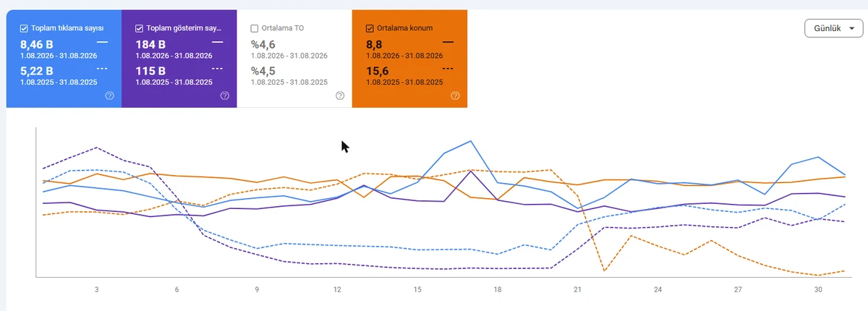Click the x-axis label 3

97,289
